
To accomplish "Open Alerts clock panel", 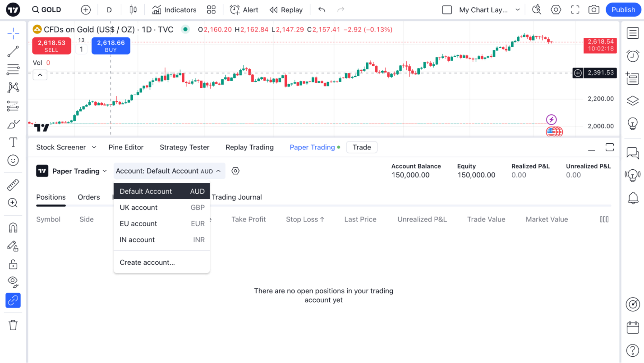I will (x=633, y=56).
